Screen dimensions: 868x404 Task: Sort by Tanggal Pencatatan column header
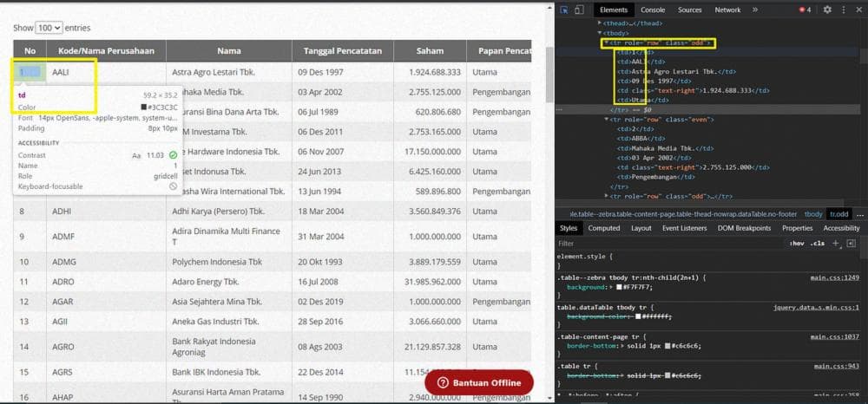coord(343,51)
